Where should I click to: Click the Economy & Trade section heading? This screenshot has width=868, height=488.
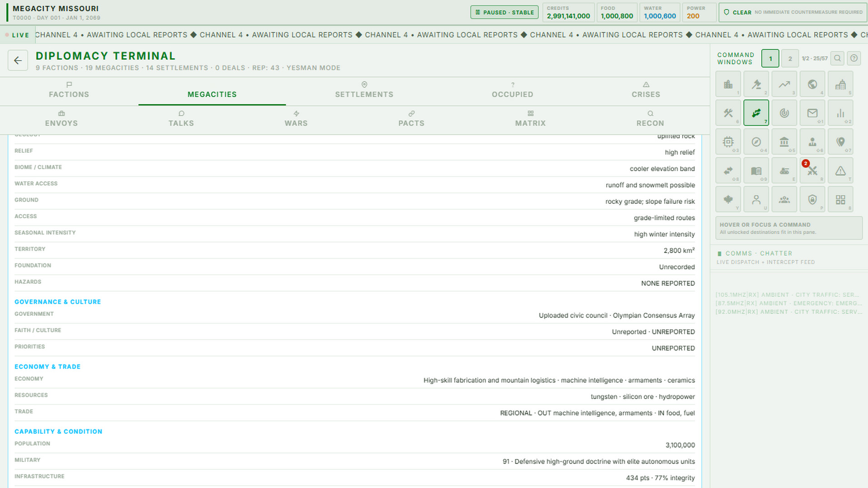[x=47, y=367]
